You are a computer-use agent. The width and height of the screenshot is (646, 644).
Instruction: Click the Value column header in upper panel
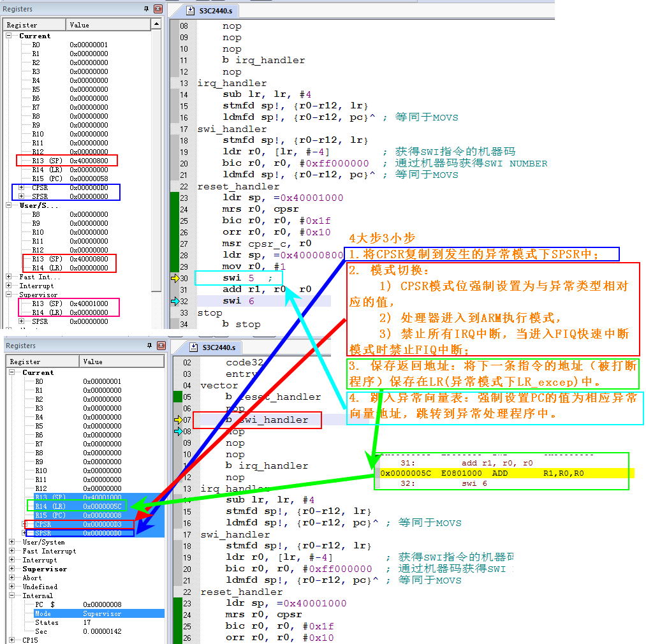108,25
